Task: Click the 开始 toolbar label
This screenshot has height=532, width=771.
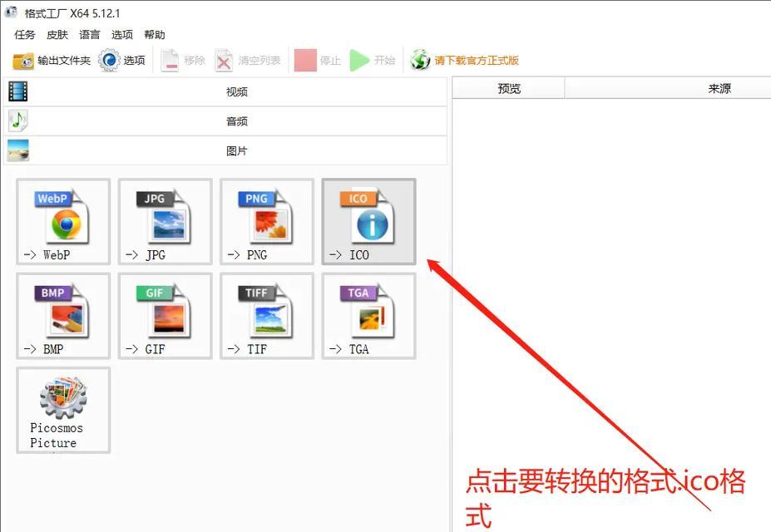Action: tap(384, 61)
